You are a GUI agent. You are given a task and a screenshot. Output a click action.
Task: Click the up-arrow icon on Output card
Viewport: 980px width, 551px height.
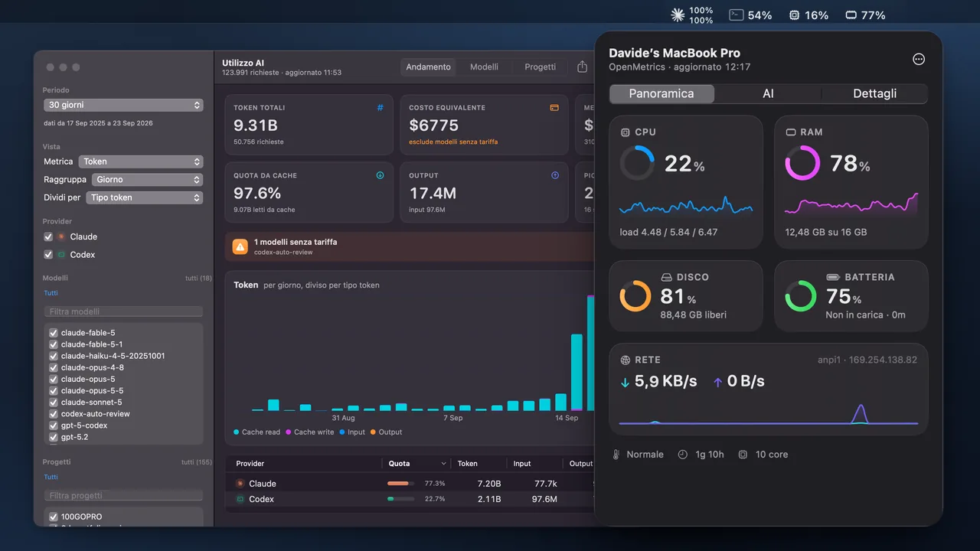(555, 175)
